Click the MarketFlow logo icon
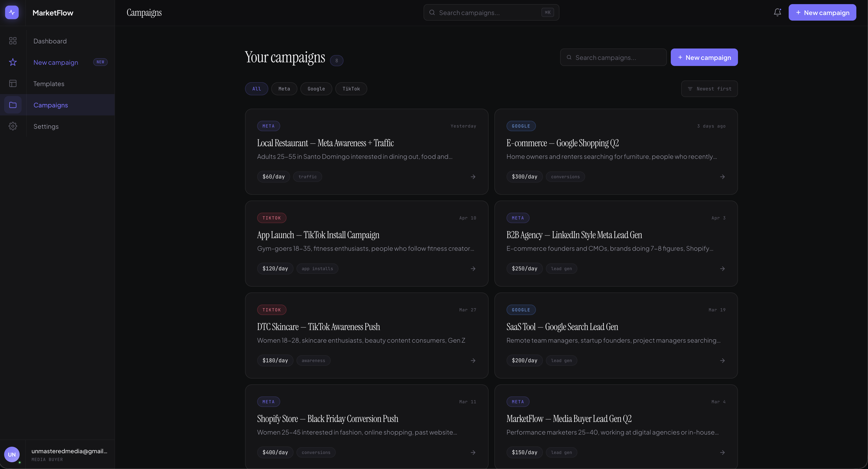 [x=12, y=12]
